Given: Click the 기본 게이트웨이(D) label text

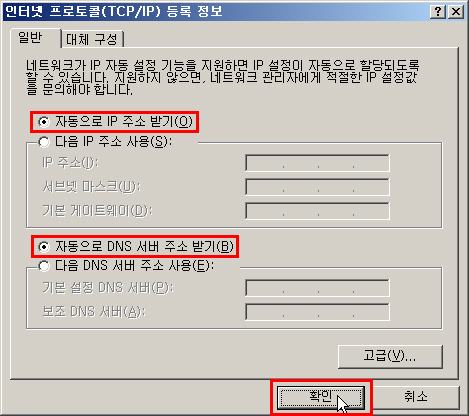Looking at the screenshot, I should click(x=97, y=211).
